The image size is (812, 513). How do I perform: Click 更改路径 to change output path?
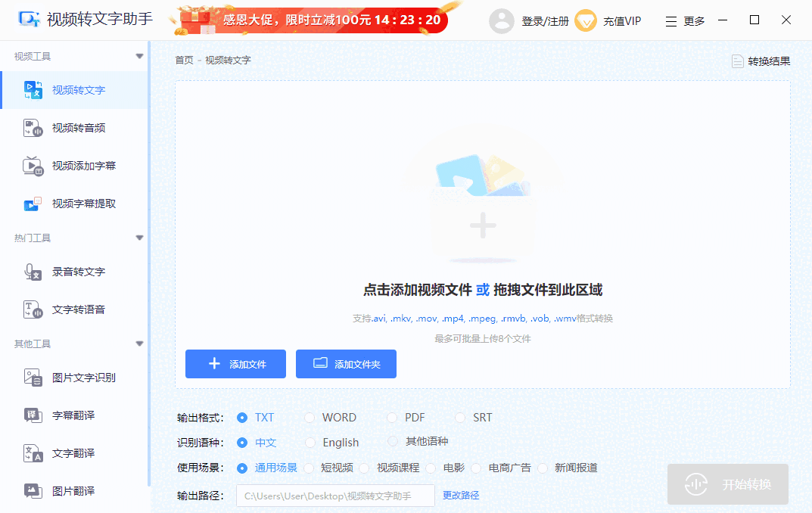click(462, 495)
